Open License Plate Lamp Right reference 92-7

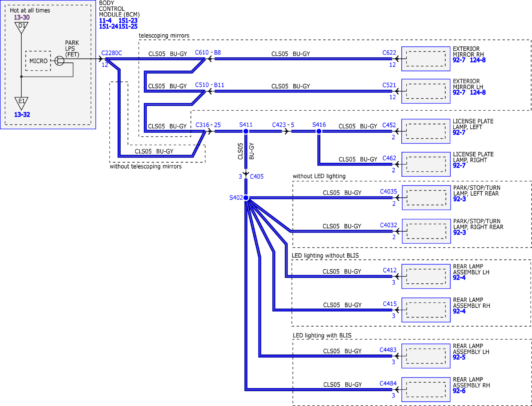point(459,165)
